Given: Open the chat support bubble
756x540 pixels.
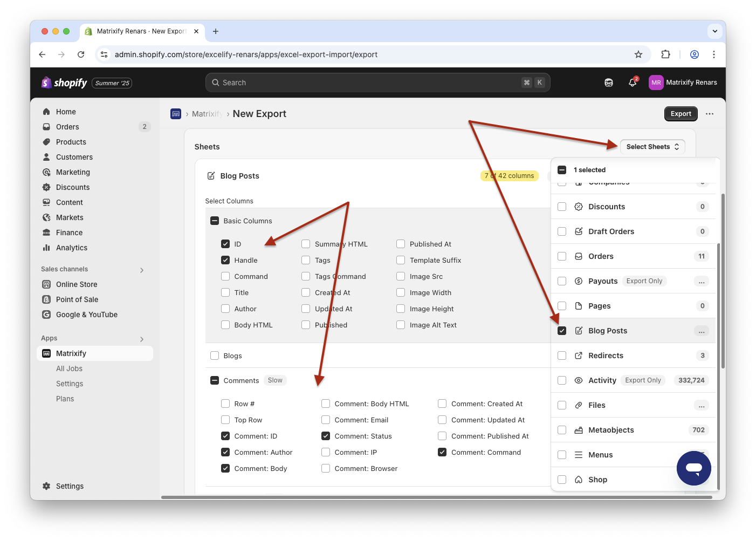Looking at the screenshot, I should coord(693,468).
